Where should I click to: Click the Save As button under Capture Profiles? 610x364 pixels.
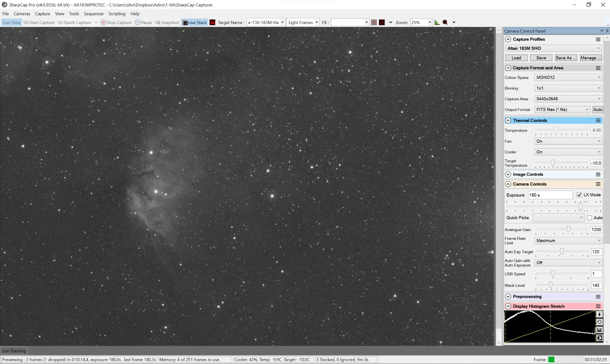pyautogui.click(x=566, y=58)
